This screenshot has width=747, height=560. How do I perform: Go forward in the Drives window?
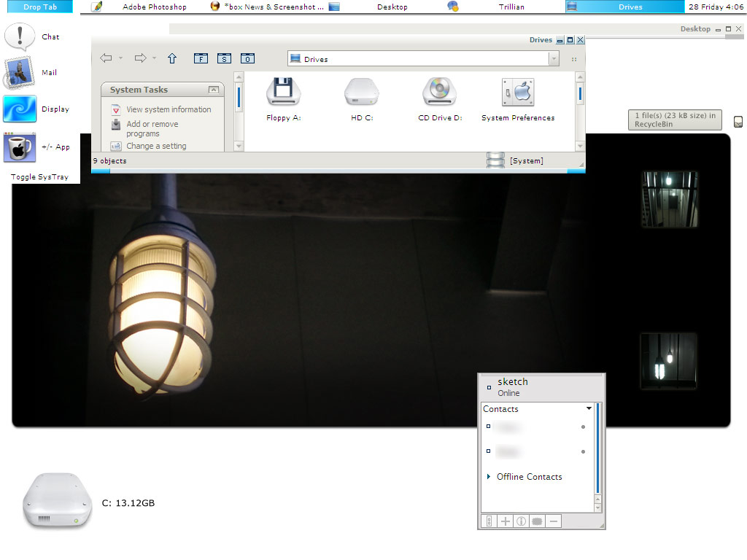click(141, 58)
